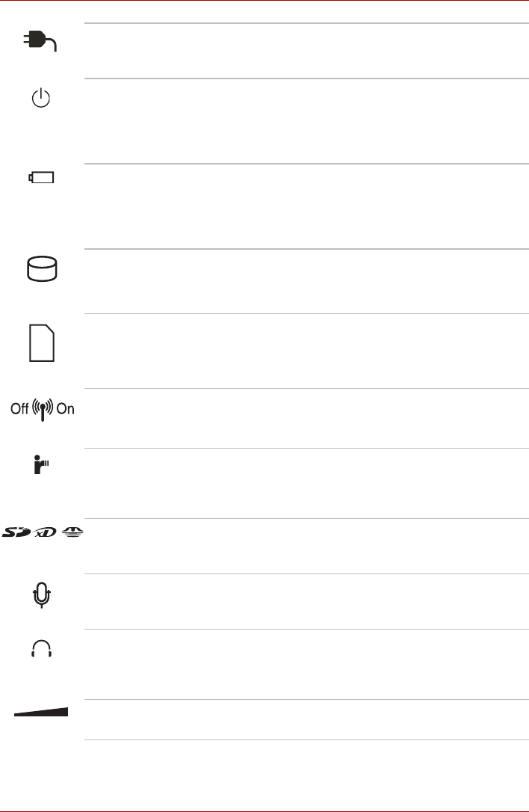
Task: Click the power button symbol icon
Action: click(x=41, y=98)
